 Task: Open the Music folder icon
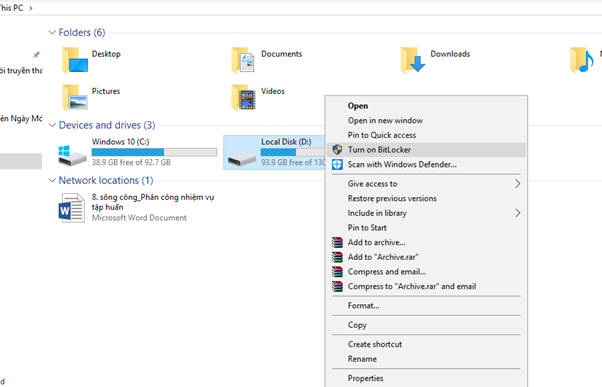582,60
